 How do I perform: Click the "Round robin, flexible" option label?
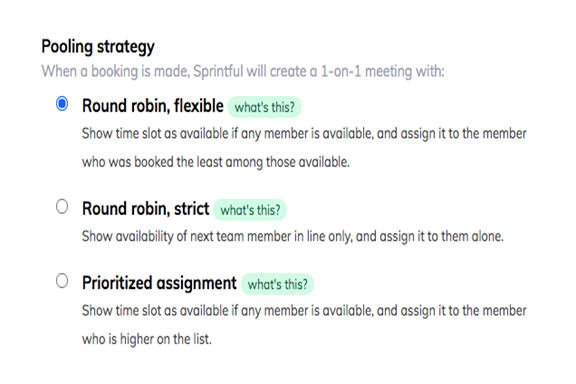[153, 106]
